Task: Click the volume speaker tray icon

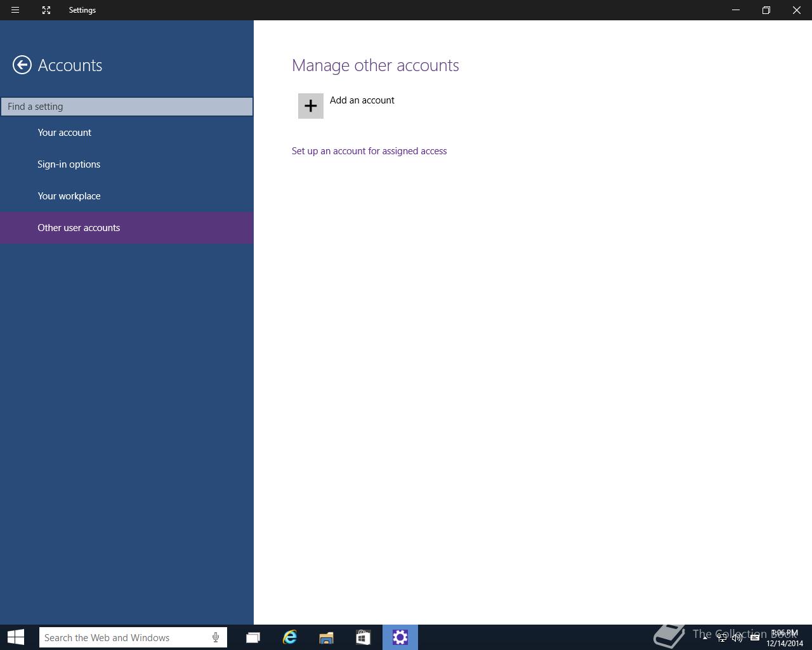Action: coord(737,638)
